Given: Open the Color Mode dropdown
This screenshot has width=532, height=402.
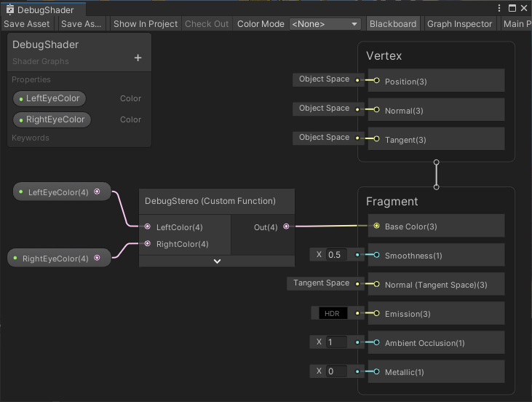Looking at the screenshot, I should (x=325, y=24).
